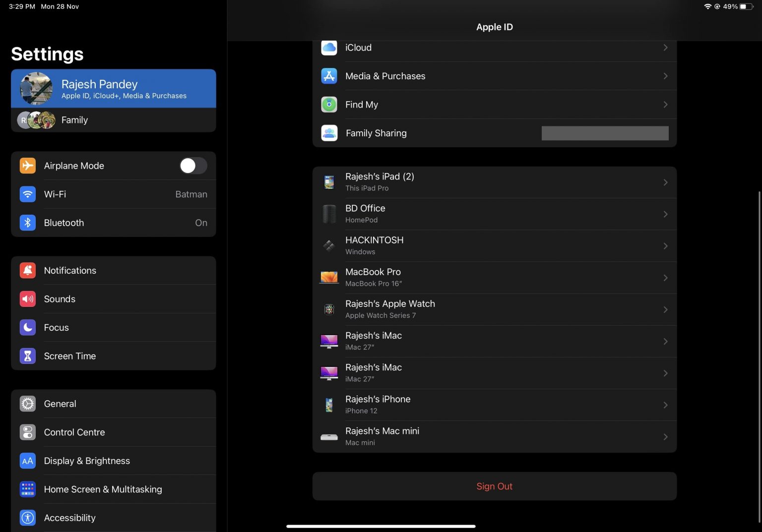Tap the Sounds speaker icon

click(x=28, y=299)
